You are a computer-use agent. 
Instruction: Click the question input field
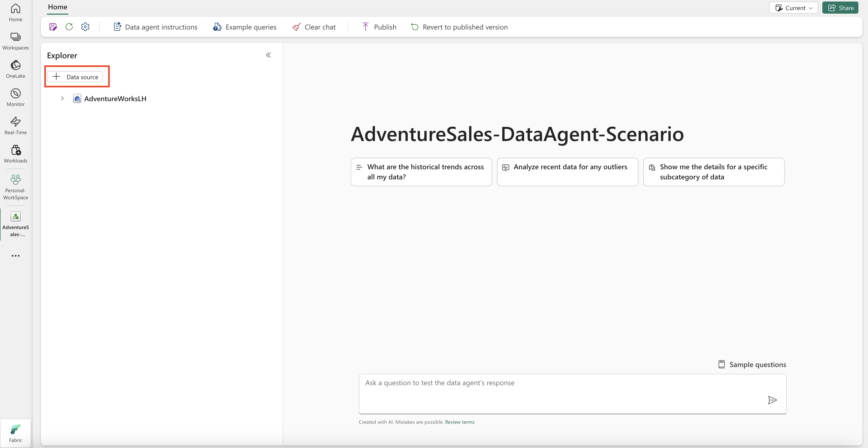pos(573,394)
